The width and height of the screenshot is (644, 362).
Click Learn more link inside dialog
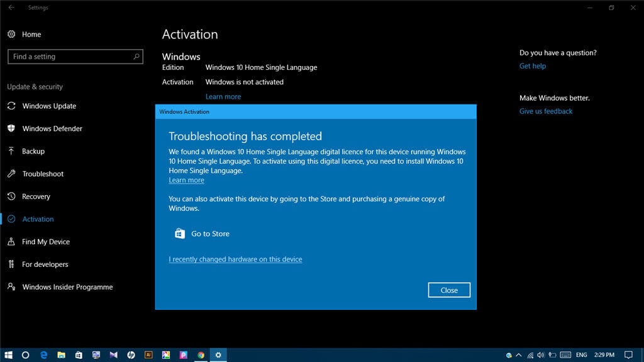click(x=186, y=180)
